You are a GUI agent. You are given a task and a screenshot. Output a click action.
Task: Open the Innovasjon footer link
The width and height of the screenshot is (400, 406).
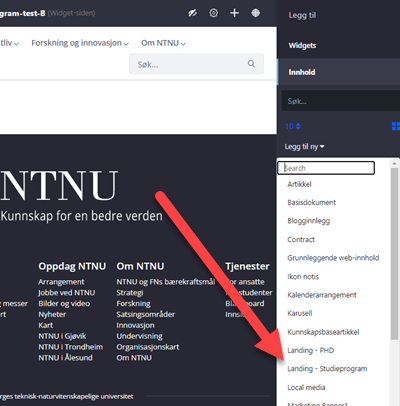tap(135, 325)
